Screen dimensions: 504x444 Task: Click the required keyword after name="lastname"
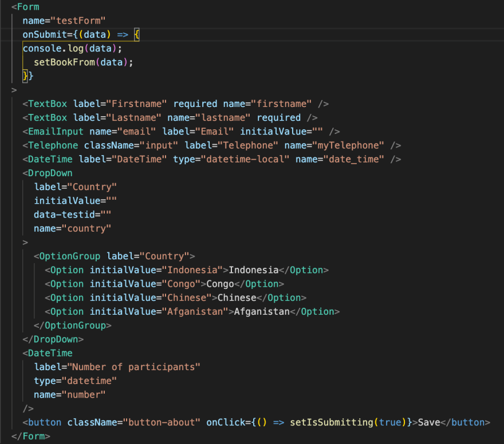(279, 117)
